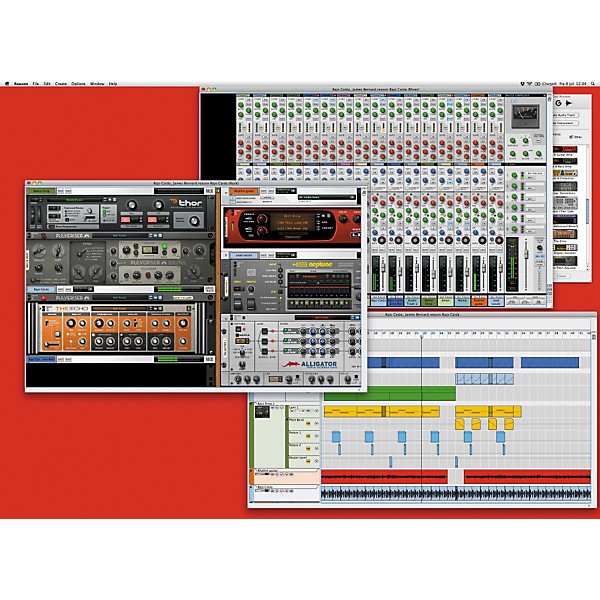This screenshot has height=600, width=600.
Task: Open the Help menu
Action: point(112,83)
